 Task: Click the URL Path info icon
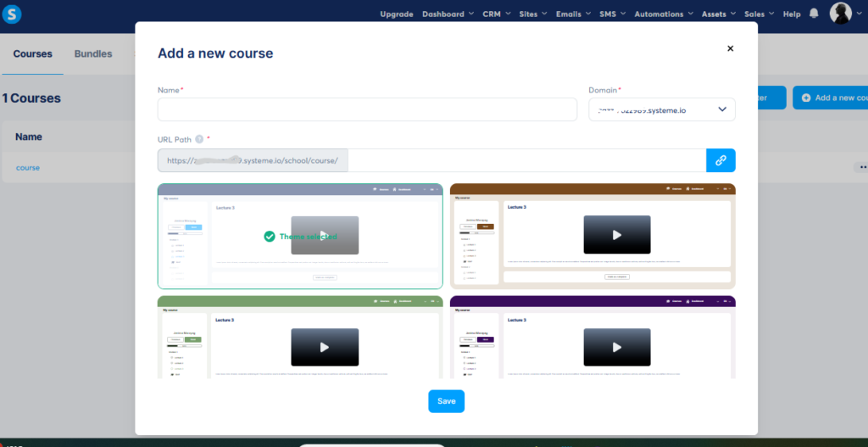(199, 139)
